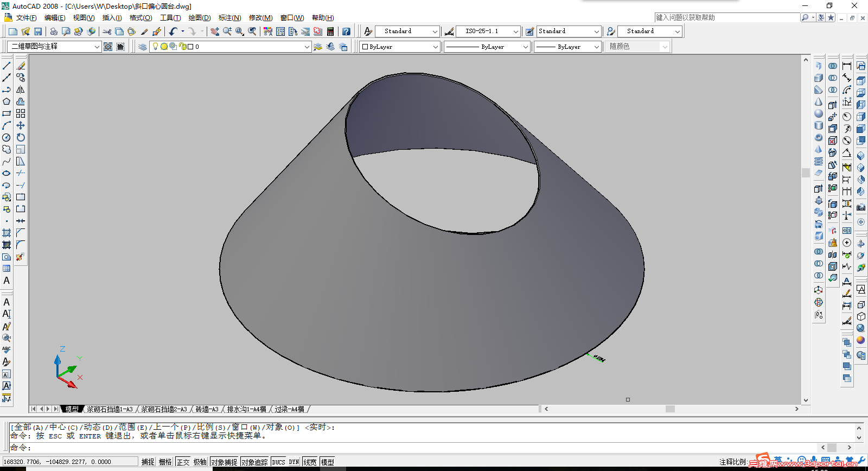Viewport: 868px width, 471px height.
Task: Select the Move tool
Action: [21, 125]
